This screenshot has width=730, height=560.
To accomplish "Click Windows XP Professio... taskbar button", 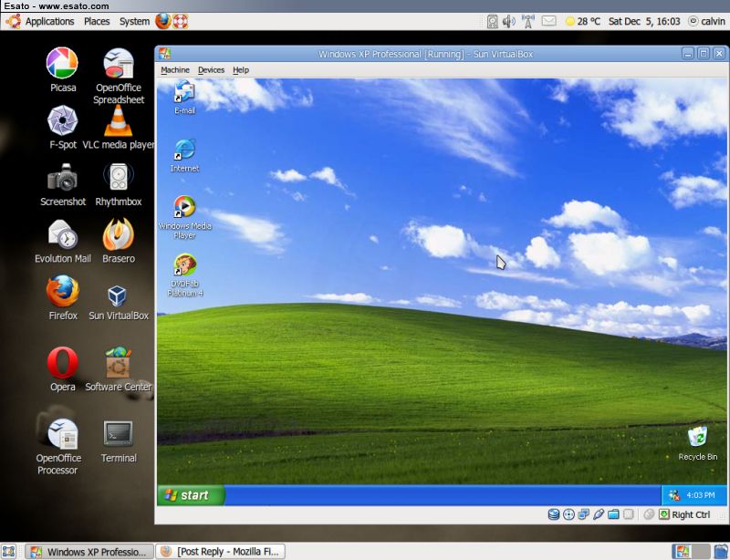I will click(x=89, y=552).
